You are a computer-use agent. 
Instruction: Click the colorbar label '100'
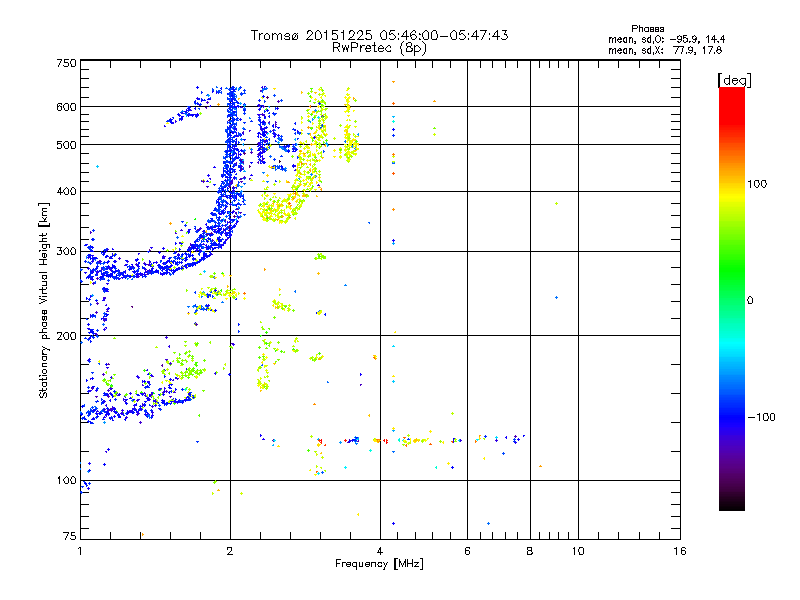pos(757,184)
